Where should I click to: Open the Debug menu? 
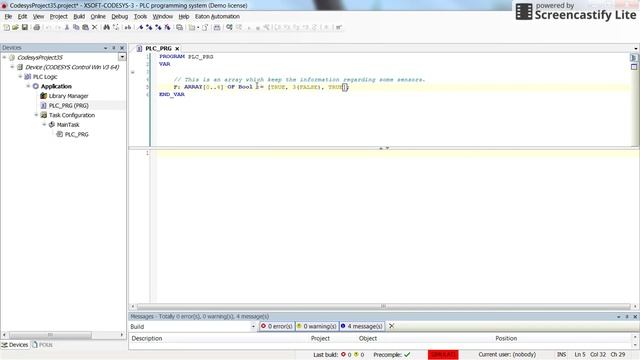[x=120, y=16]
